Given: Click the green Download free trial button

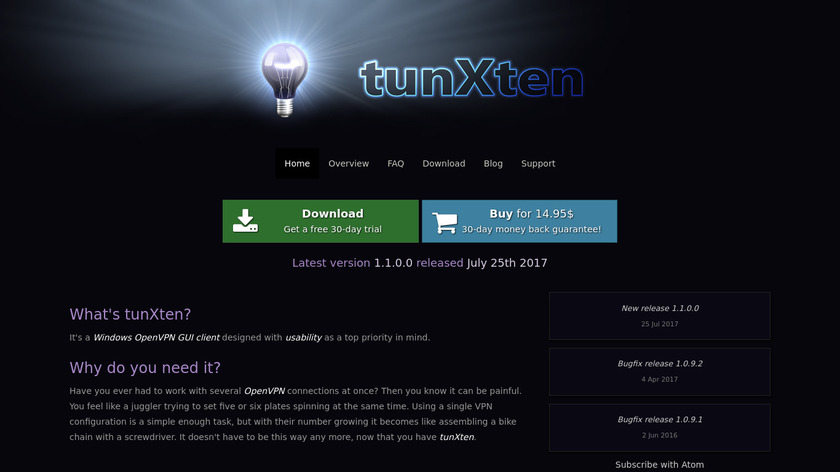Looking at the screenshot, I should coord(320,221).
